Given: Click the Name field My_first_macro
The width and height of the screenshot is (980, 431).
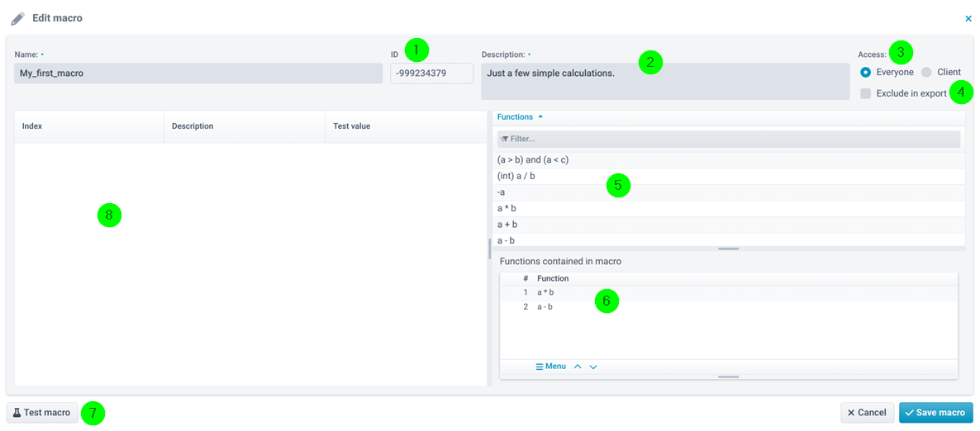Looking at the screenshot, I should coord(198,73).
